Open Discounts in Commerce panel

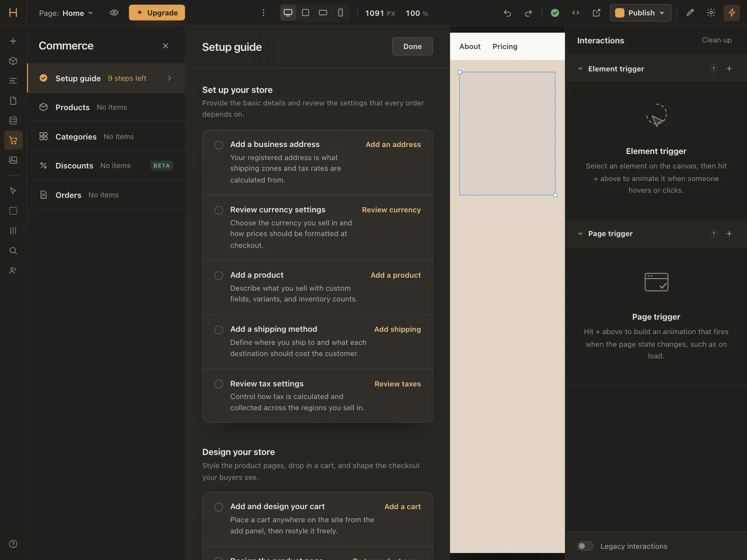[x=106, y=166]
